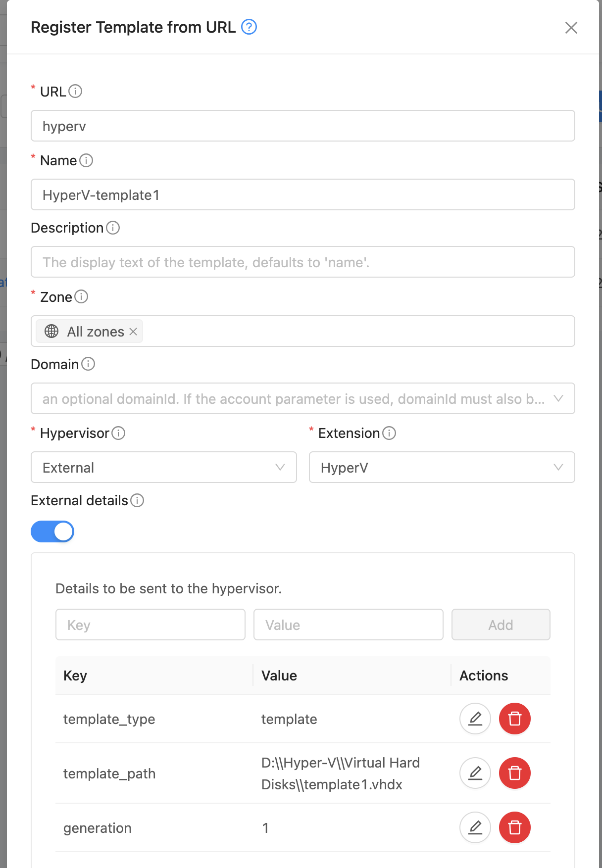
Task: Delete the generation detail row
Action: 514,827
